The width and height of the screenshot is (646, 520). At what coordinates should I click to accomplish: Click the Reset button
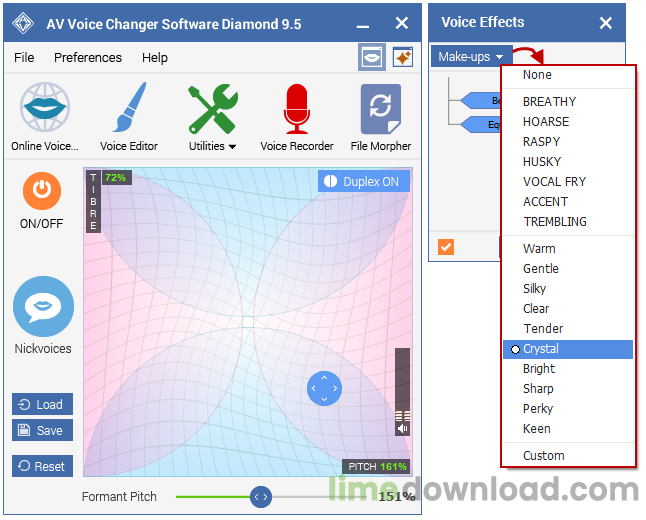42,466
